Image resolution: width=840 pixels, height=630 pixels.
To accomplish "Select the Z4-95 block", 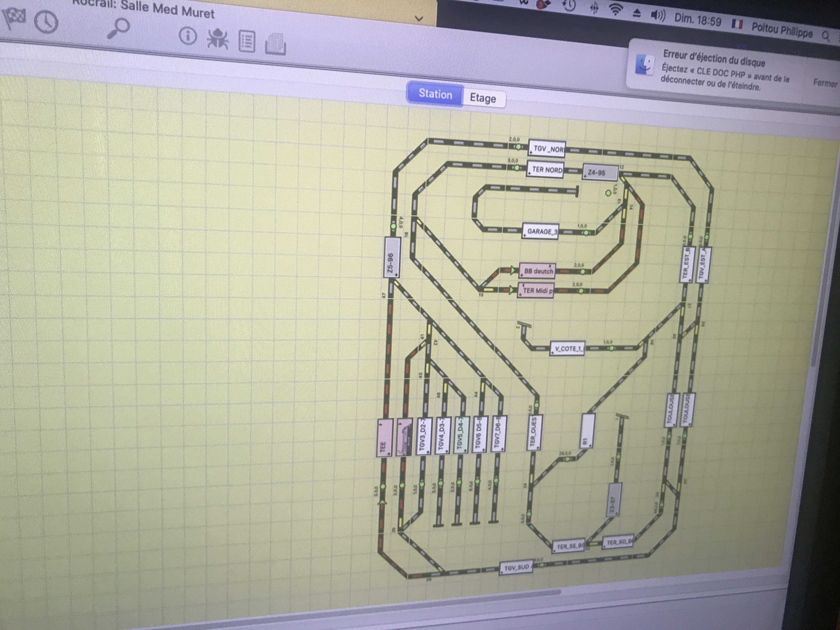I will coord(600,172).
